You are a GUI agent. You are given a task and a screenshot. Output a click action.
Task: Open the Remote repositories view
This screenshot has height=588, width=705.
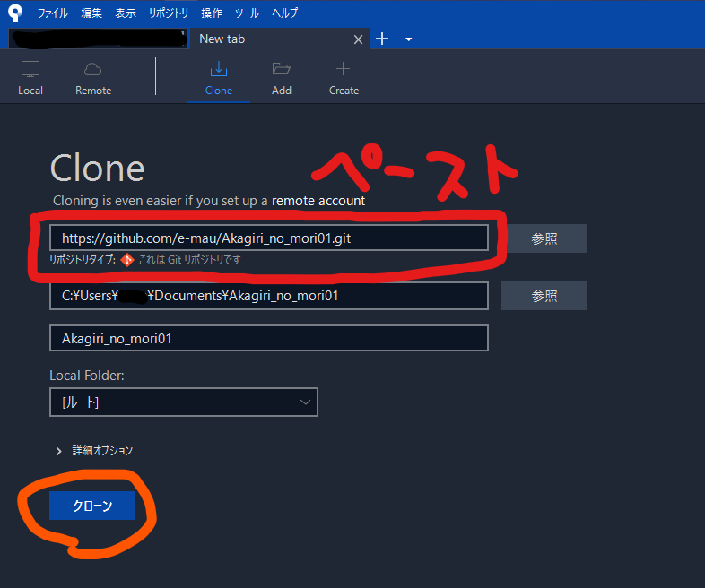93,78
